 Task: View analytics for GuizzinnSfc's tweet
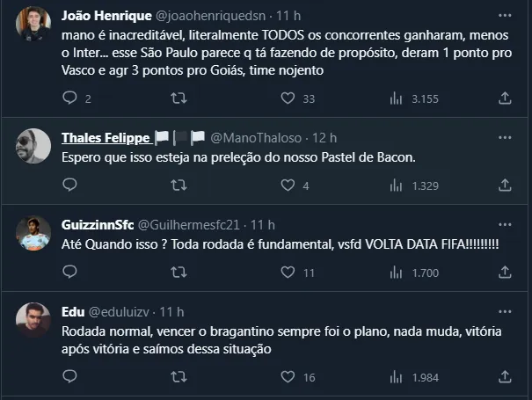[396, 273]
